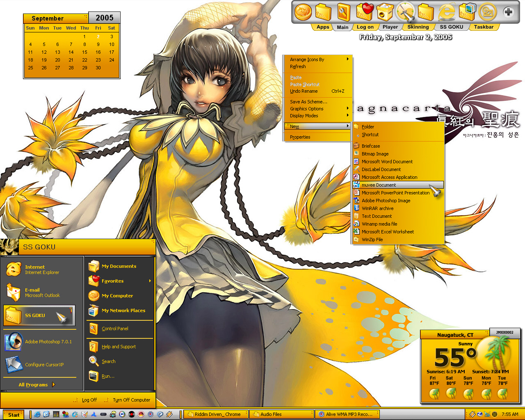This screenshot has width=525, height=420.
Task: Expand the Graphics Options submenu
Action: pos(318,109)
